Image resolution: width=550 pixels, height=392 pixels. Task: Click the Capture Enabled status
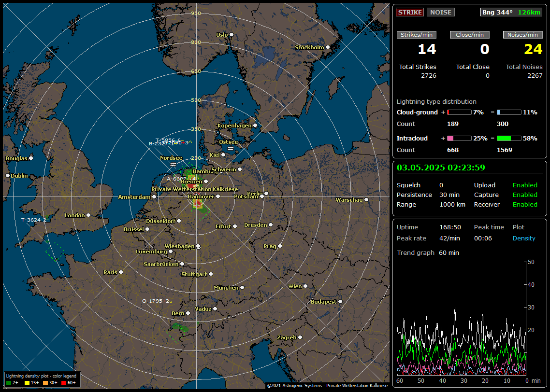point(525,195)
